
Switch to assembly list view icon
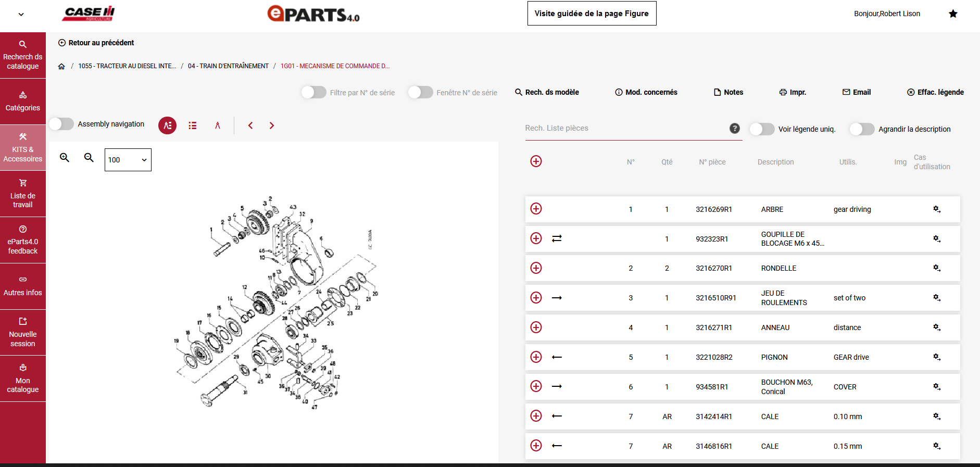(168, 125)
